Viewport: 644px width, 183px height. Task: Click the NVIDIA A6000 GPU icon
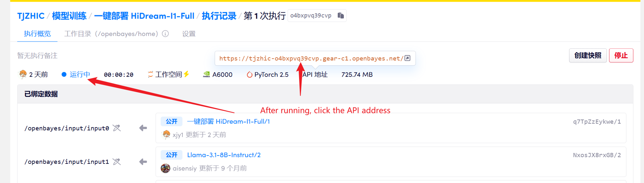click(207, 75)
